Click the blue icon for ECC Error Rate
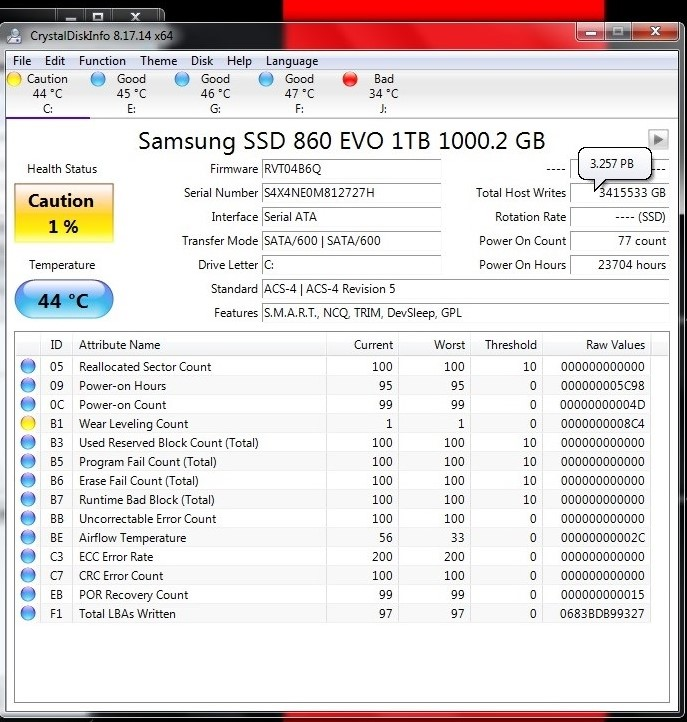The width and height of the screenshot is (687, 722). [x=28, y=556]
